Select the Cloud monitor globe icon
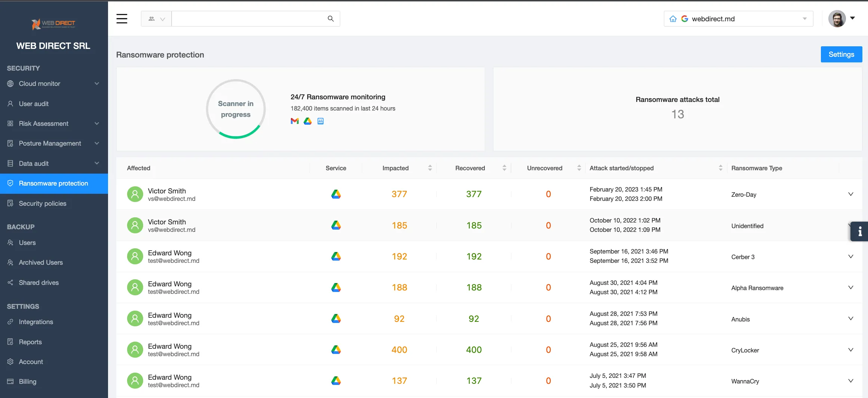The height and width of the screenshot is (398, 868). coord(10,84)
